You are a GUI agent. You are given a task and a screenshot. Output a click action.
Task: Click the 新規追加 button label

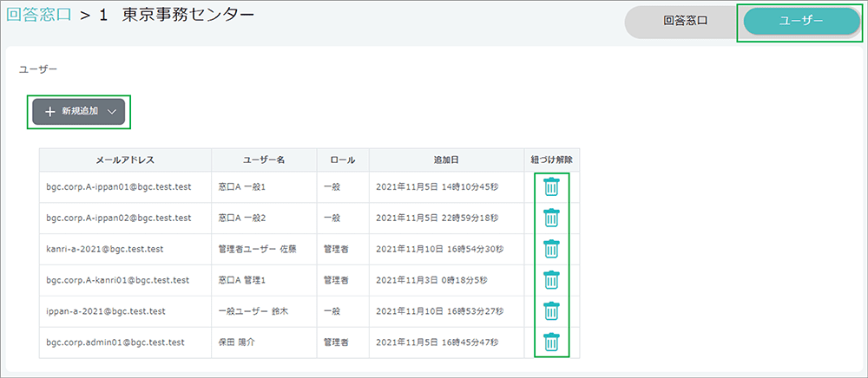[80, 112]
